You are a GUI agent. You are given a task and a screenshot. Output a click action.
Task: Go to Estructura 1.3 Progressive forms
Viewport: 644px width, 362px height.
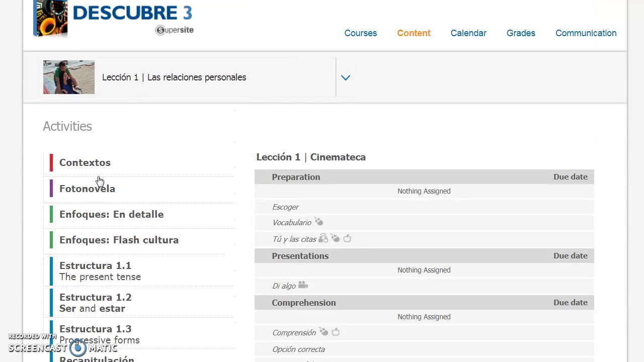pos(100,334)
